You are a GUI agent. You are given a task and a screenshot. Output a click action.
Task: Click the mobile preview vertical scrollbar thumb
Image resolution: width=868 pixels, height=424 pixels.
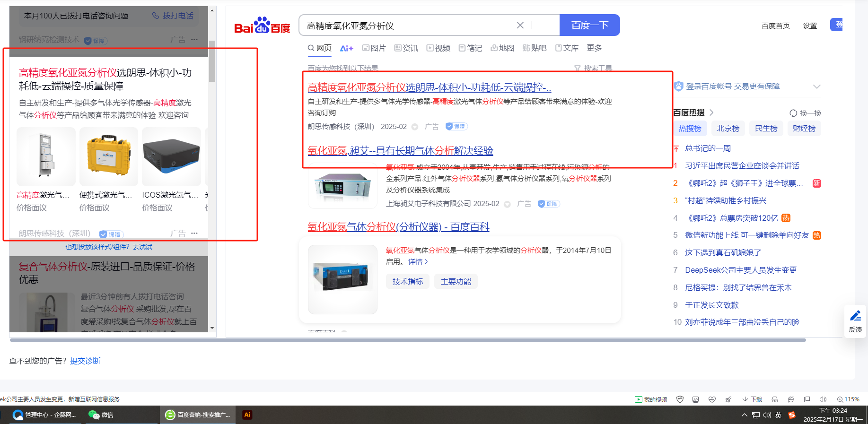point(212,61)
